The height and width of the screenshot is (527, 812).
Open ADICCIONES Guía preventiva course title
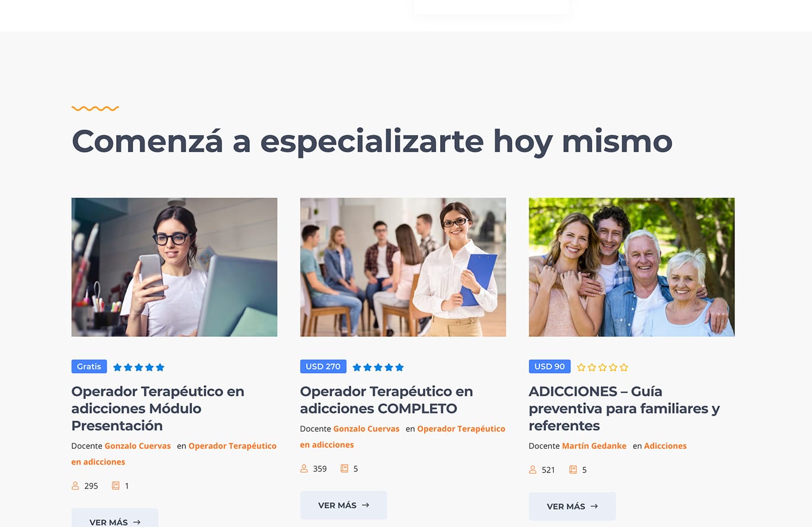tap(624, 409)
